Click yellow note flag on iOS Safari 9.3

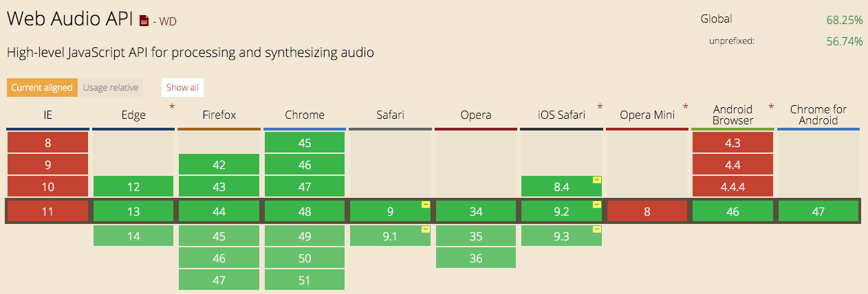pos(596,229)
